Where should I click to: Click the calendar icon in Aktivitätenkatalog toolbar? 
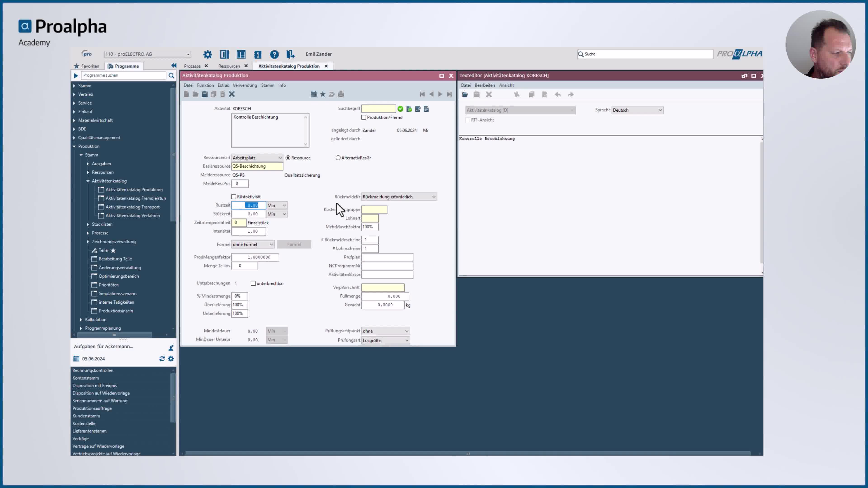coord(314,94)
